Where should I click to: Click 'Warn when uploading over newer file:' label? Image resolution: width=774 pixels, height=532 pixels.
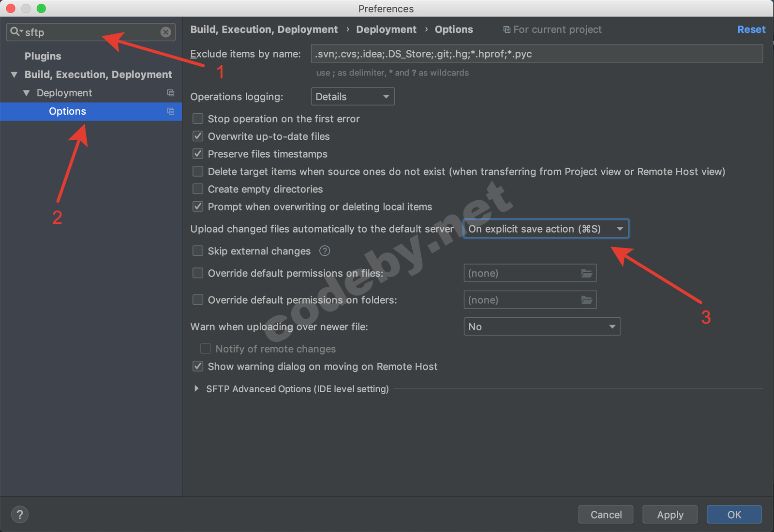(279, 327)
